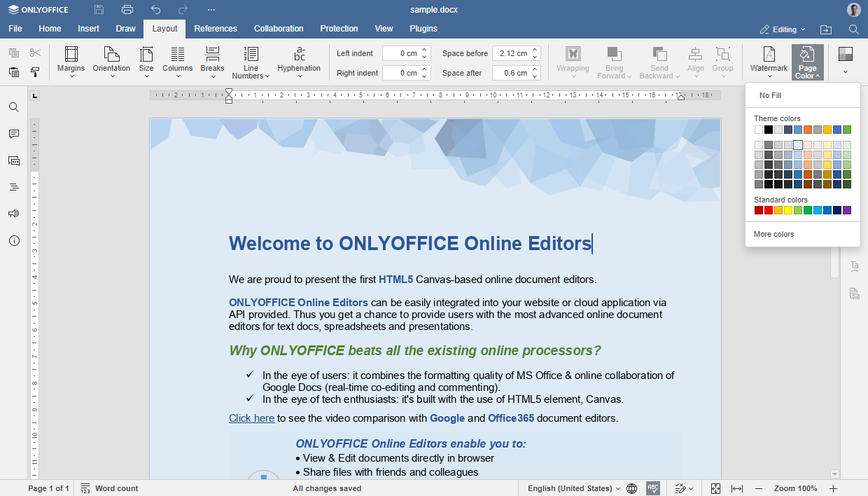Show the document Navigation headings panel
868x496 pixels.
tap(13, 187)
